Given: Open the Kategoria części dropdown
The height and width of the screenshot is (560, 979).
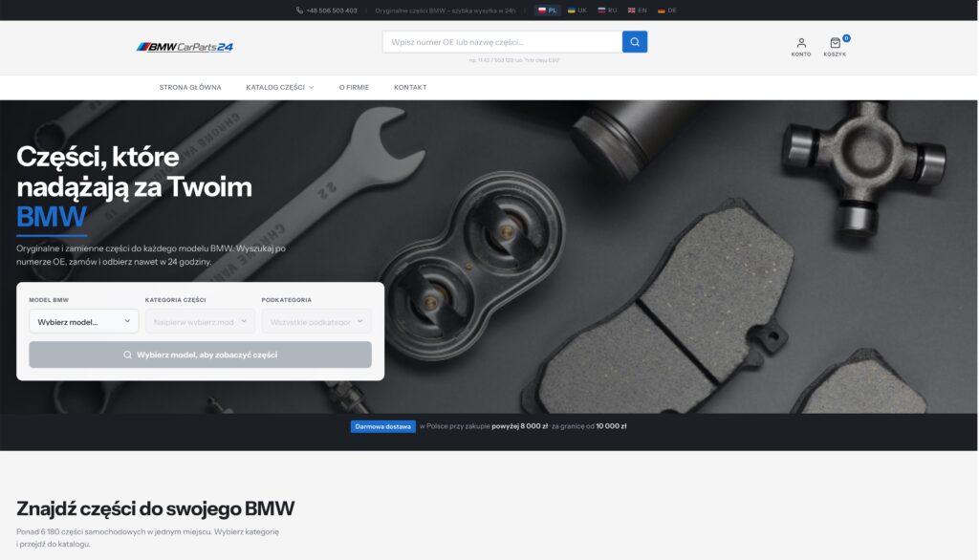Looking at the screenshot, I should click(200, 321).
